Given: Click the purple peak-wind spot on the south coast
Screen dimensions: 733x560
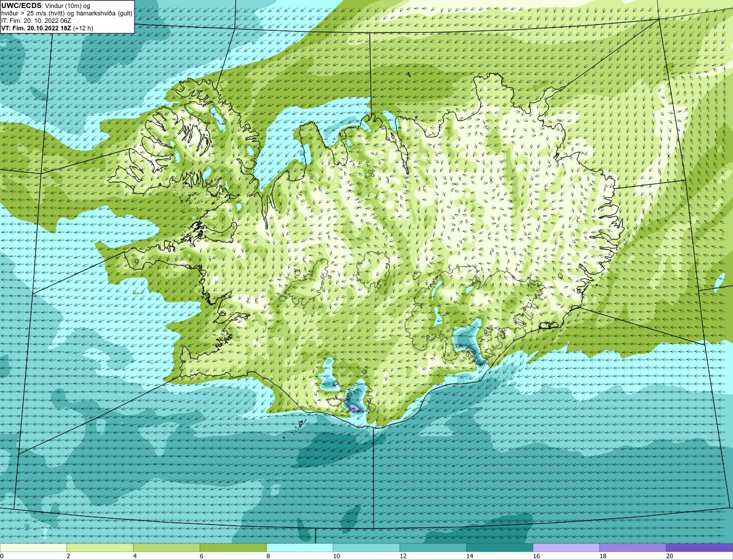Looking at the screenshot, I should (x=353, y=408).
